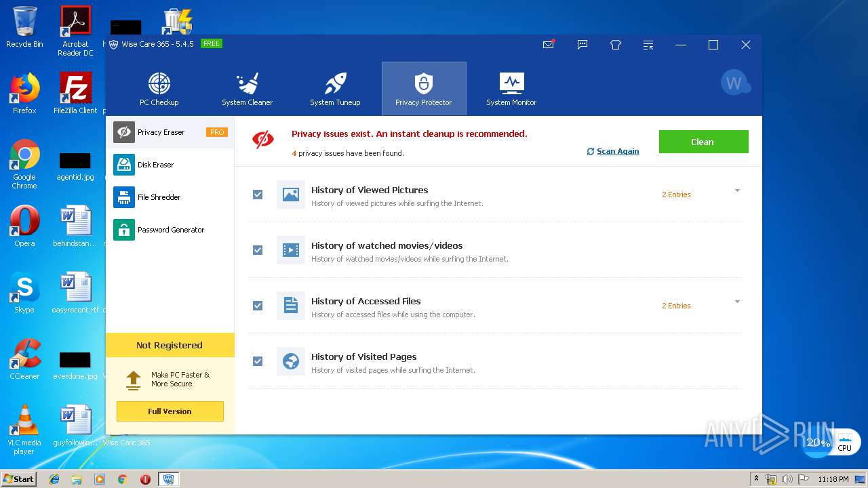This screenshot has width=868, height=488.
Task: Click the film icon for watched movies
Action: [291, 250]
